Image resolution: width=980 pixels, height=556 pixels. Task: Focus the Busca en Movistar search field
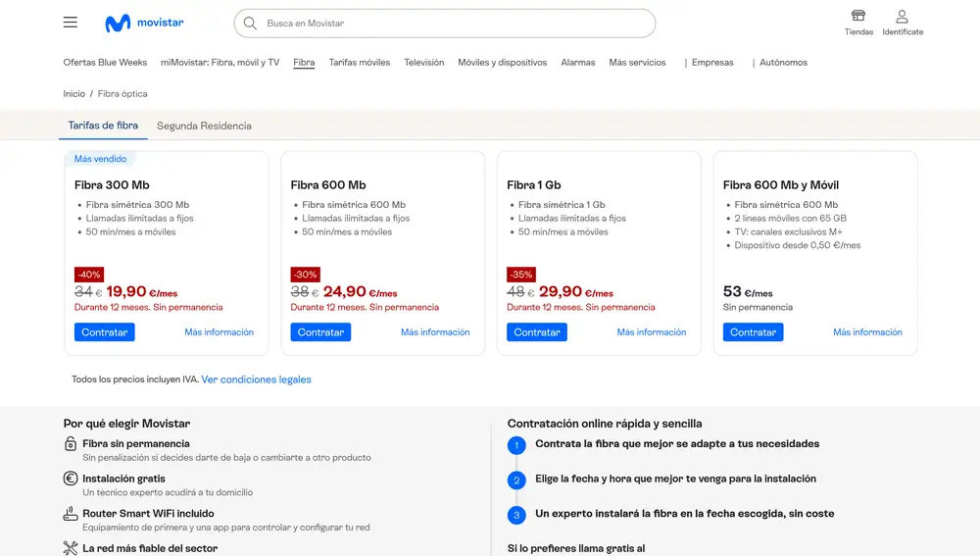point(445,24)
